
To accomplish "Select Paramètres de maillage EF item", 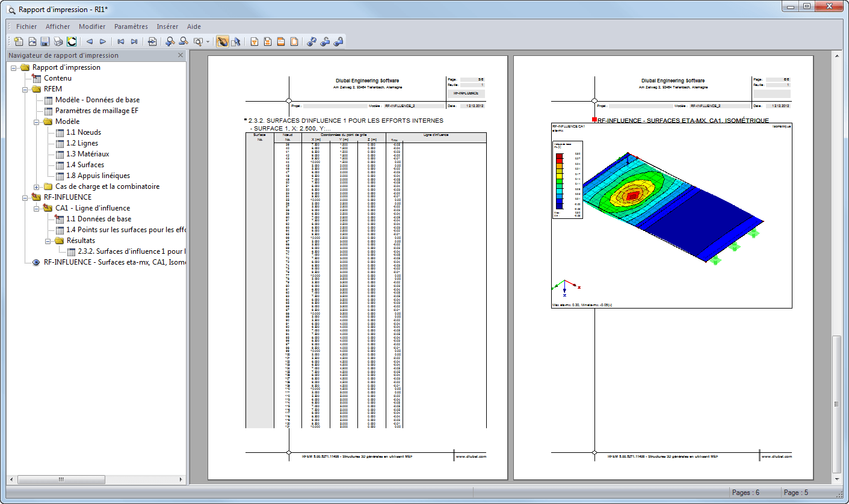I will (x=97, y=111).
